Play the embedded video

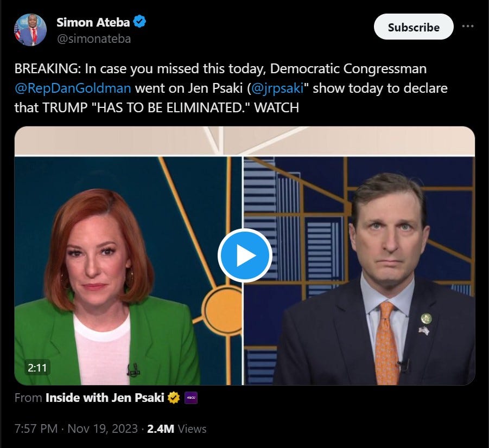click(x=245, y=255)
